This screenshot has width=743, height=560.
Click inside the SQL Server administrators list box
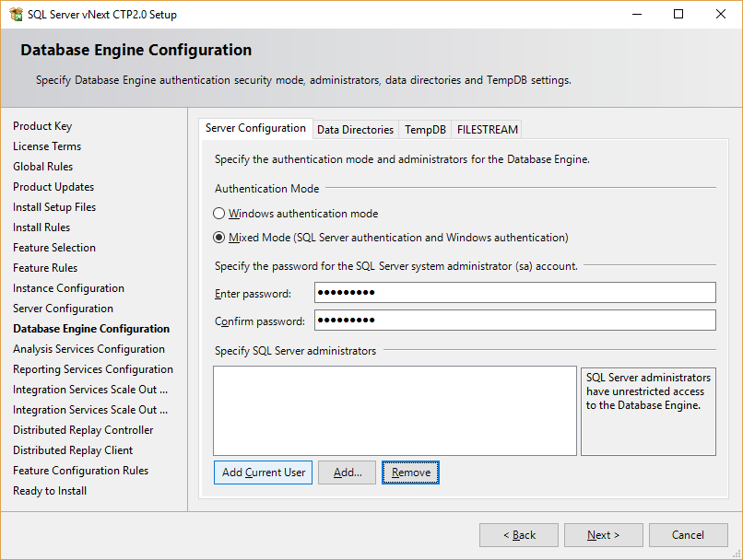(x=395, y=411)
